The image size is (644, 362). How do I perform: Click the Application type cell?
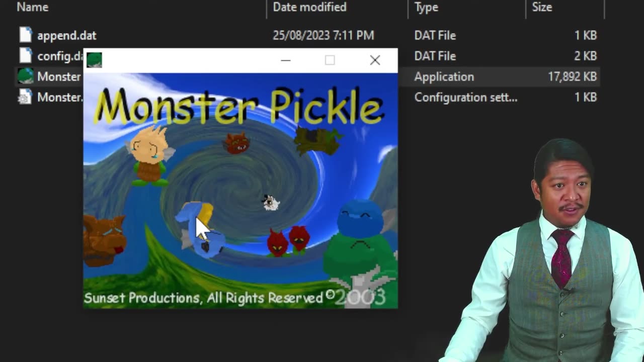click(x=444, y=77)
